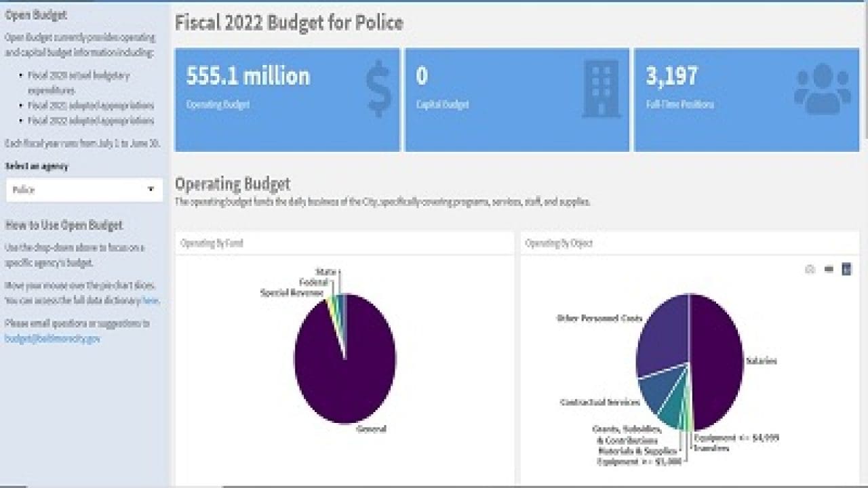Click the dark Plotly logo icon in chart toolbar
Screen dimensions: 868x488
[846, 269]
